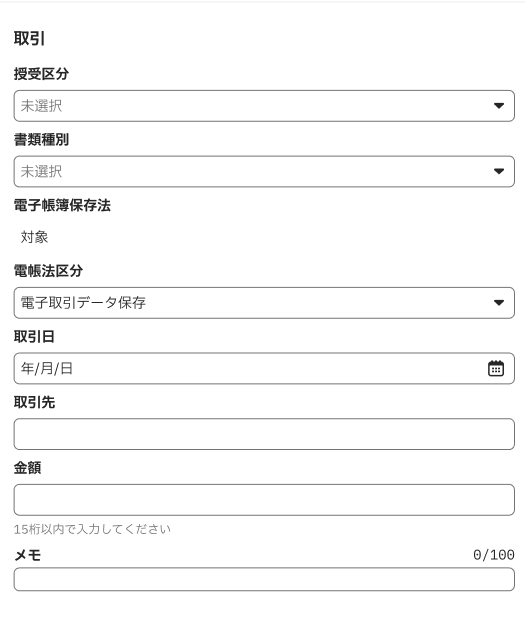Viewport: 525px width, 619px height.
Task: Expand 書類種別 dropdown via its arrow
Action: (x=499, y=171)
